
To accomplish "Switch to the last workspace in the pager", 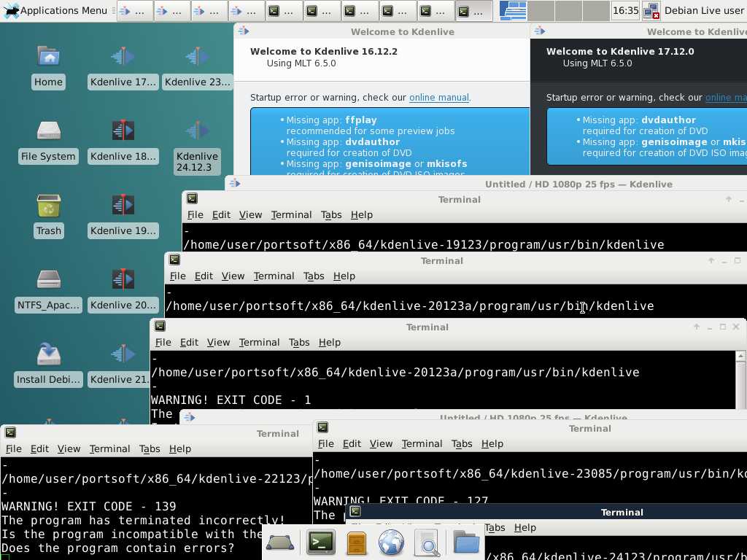I will coord(595,10).
